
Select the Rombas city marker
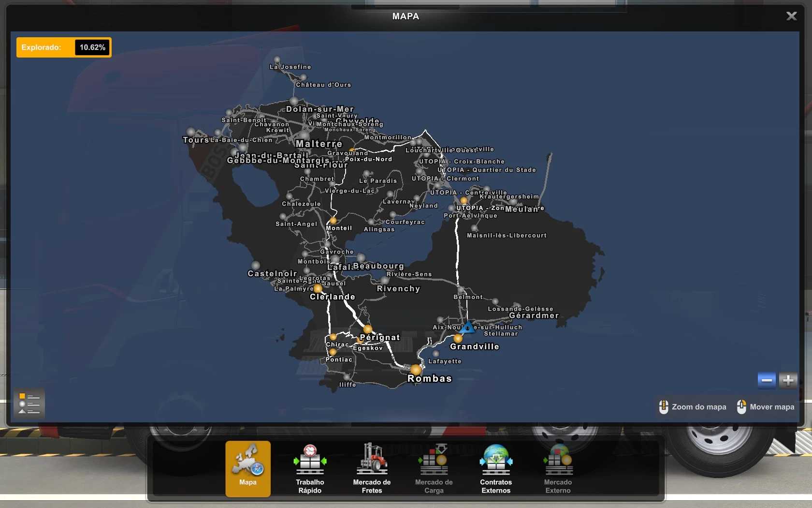coord(416,370)
